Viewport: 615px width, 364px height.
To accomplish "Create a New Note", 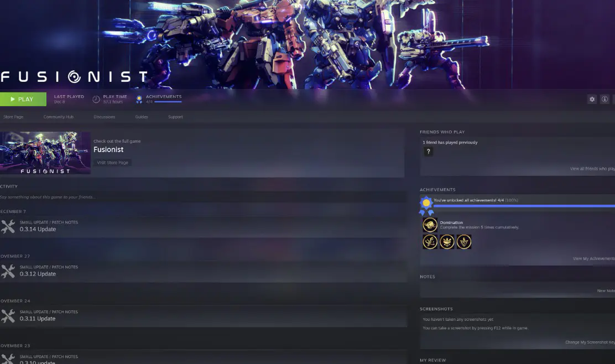I will pos(606,290).
